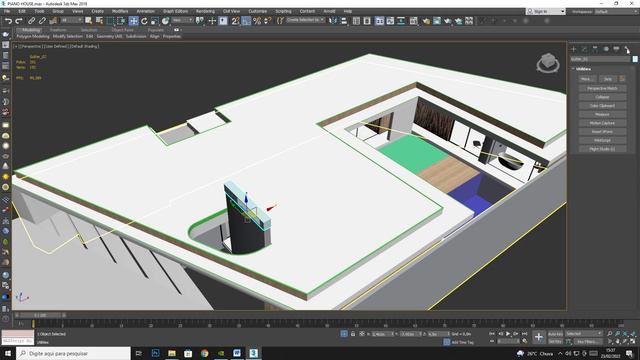Click the object color swatch in command panel
This screenshot has width=640, height=360.
(x=635, y=59)
